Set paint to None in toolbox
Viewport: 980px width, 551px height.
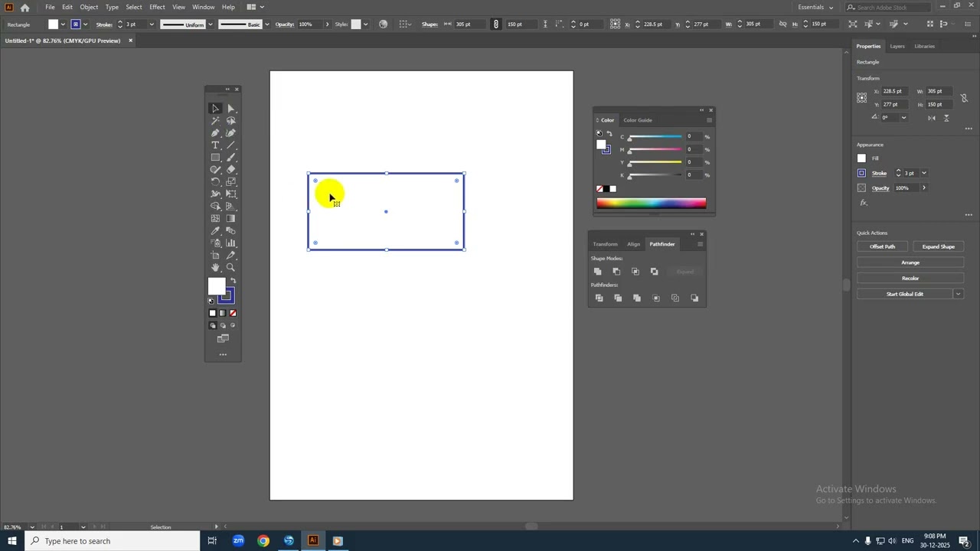click(x=233, y=313)
